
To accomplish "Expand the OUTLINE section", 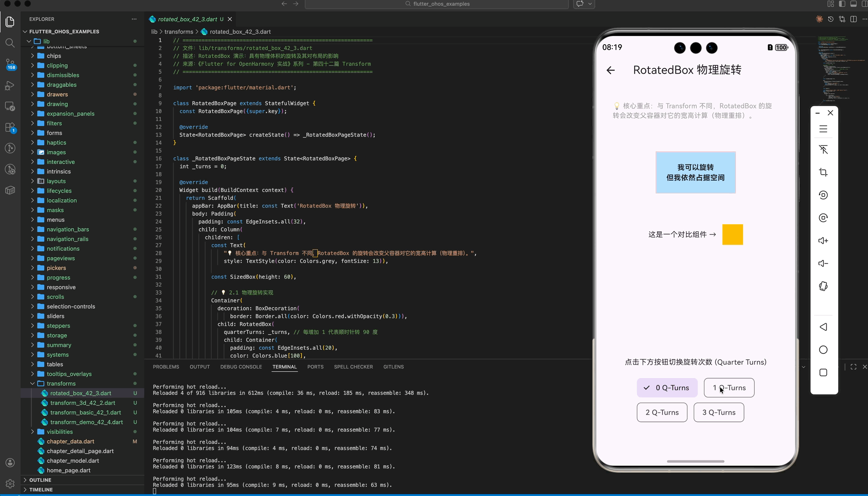I will click(x=40, y=480).
